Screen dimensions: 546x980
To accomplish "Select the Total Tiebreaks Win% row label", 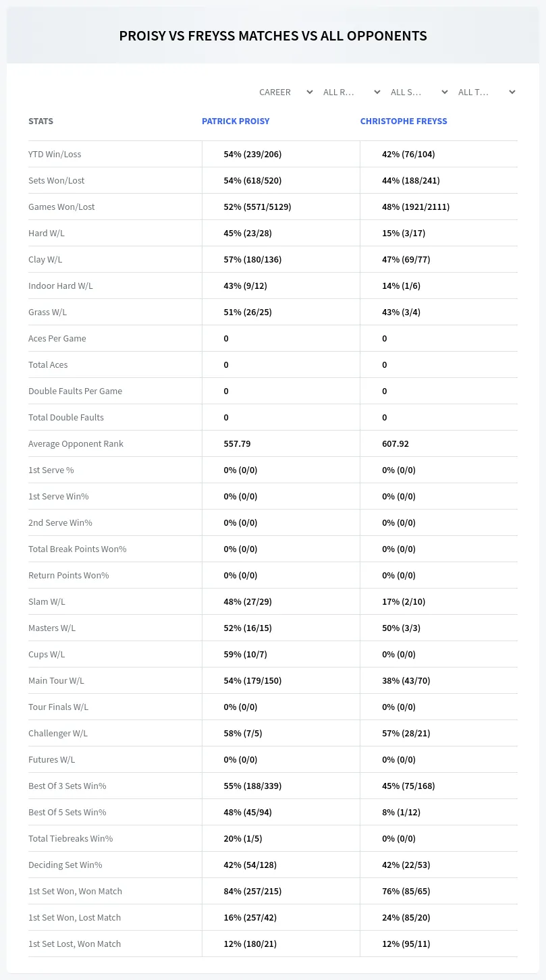I will (70, 838).
